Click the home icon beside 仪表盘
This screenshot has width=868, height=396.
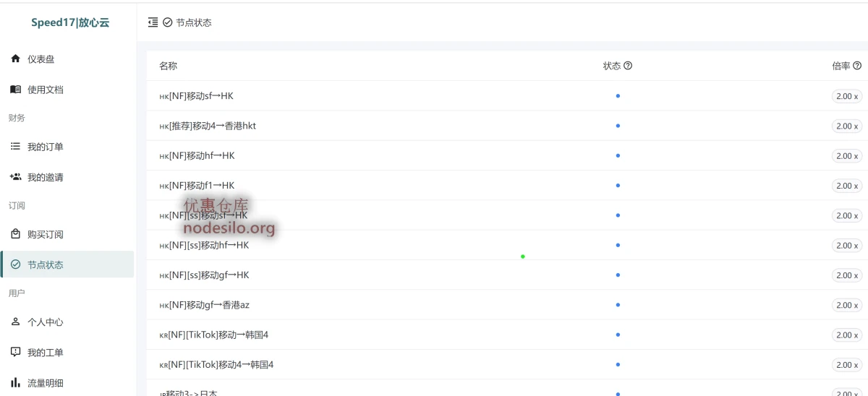15,59
